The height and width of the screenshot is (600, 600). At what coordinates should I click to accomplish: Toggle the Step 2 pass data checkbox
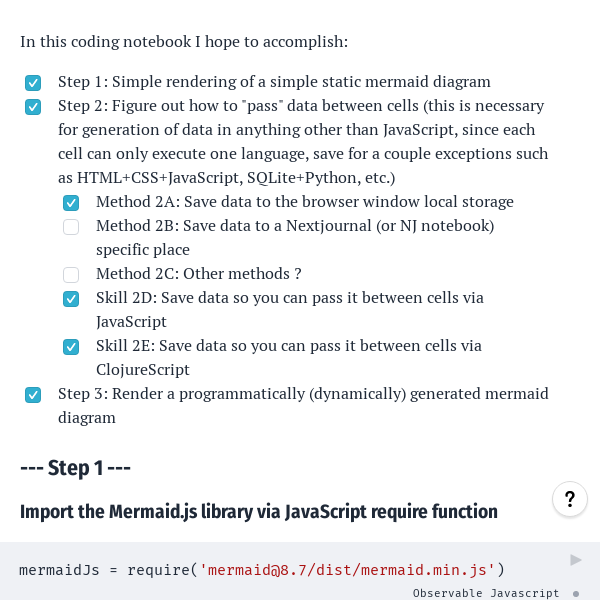[33, 107]
